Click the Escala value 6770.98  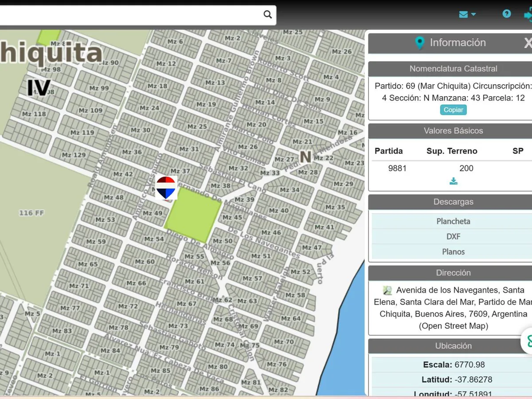click(470, 365)
